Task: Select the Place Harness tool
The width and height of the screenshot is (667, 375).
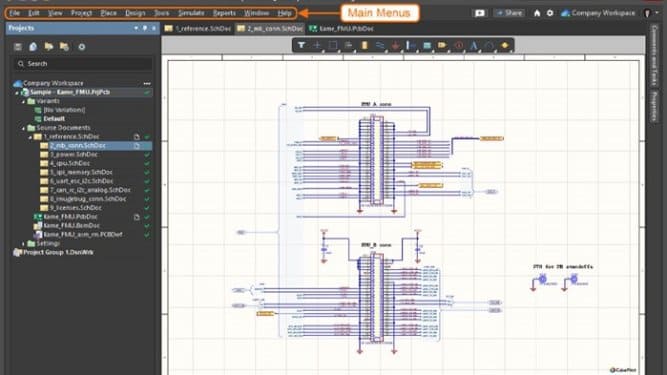Action: pos(411,45)
